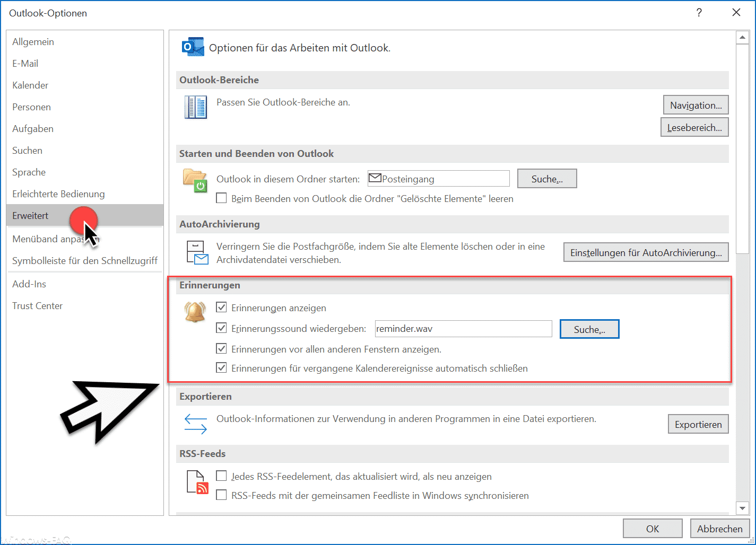Open Einstellungen für AutoArchivierung
756x545 pixels.
click(x=646, y=252)
